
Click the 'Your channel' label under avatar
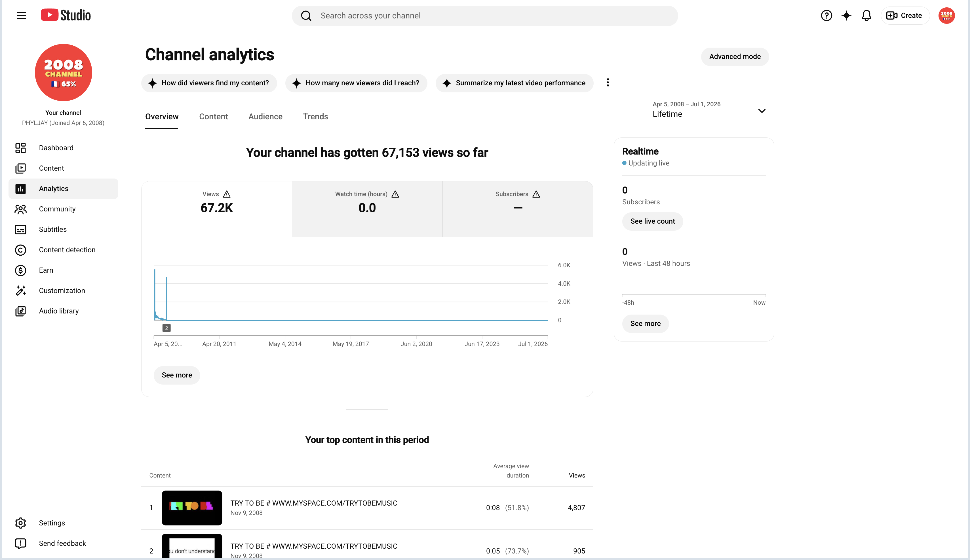[63, 113]
